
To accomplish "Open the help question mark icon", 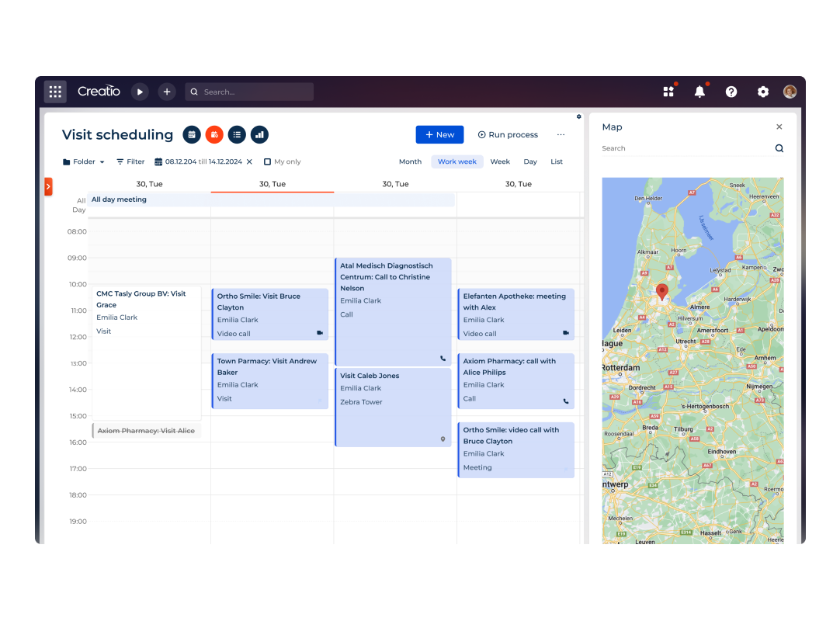I will pos(731,91).
